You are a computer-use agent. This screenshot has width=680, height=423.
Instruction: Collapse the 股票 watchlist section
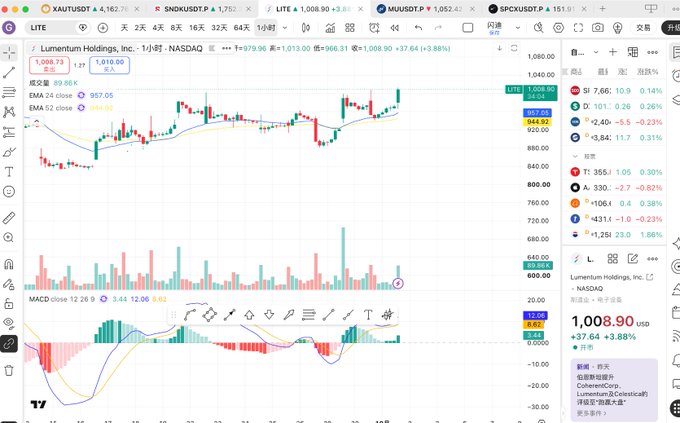pyautogui.click(x=575, y=156)
